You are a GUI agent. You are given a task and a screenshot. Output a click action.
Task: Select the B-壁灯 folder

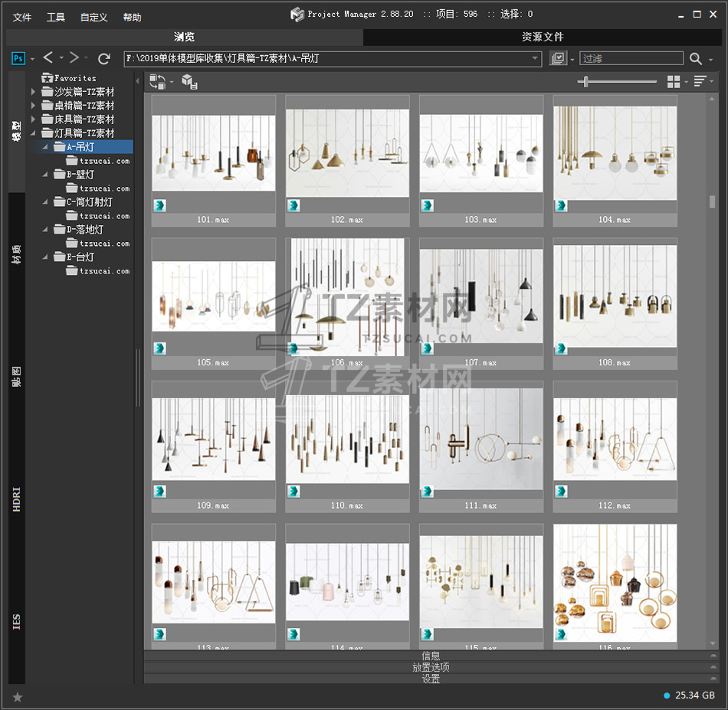click(80, 175)
